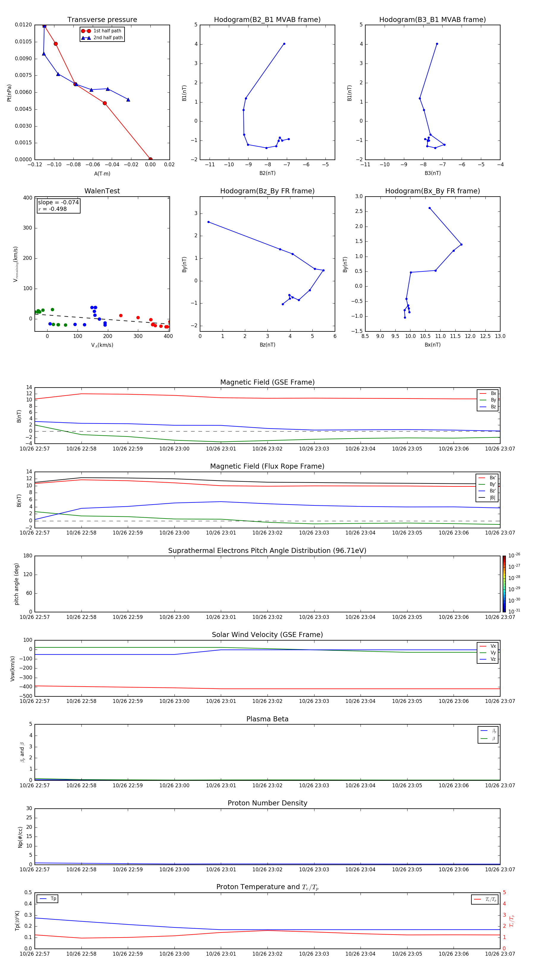Click the "V_remaining(km/s)" WalenTest y-axis label
Screen dimensions: 535x980
coord(16,264)
